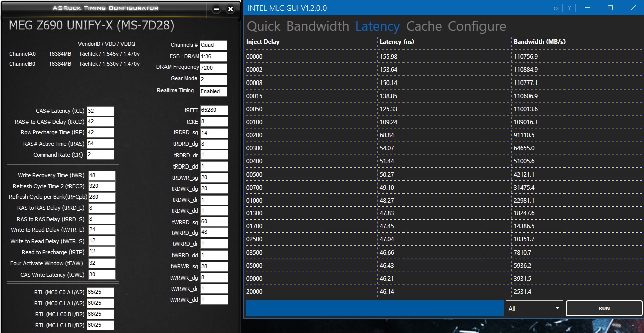
Task: Select the tWRRD_sg field showing 60
Action: click(x=214, y=222)
